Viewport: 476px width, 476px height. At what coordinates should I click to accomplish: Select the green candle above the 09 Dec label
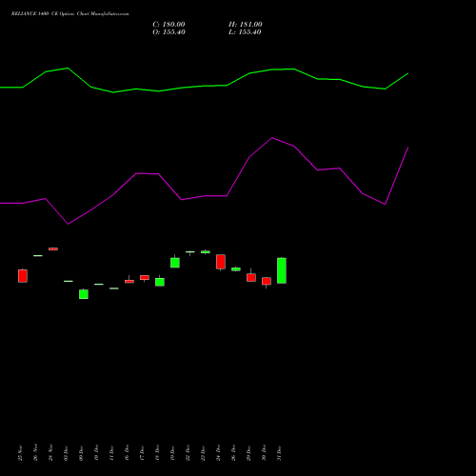[x=84, y=294]
